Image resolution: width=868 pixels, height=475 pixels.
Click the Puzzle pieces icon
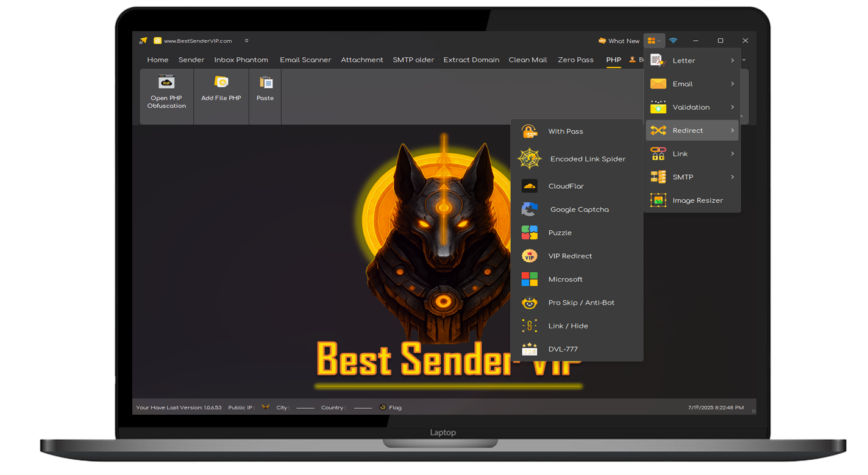coord(529,233)
